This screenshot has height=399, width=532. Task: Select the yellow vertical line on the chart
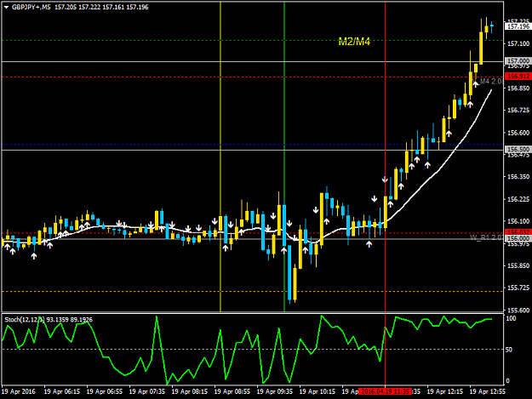pos(220,156)
